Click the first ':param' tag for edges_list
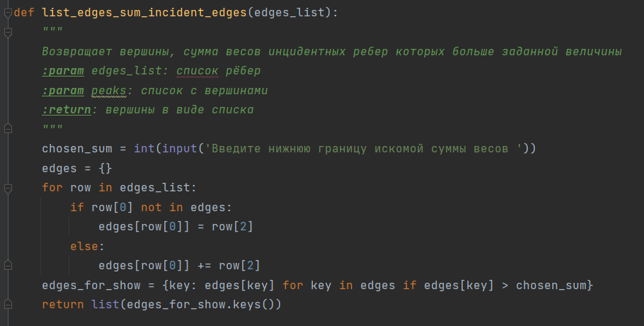The width and height of the screenshot is (644, 326). tap(63, 71)
